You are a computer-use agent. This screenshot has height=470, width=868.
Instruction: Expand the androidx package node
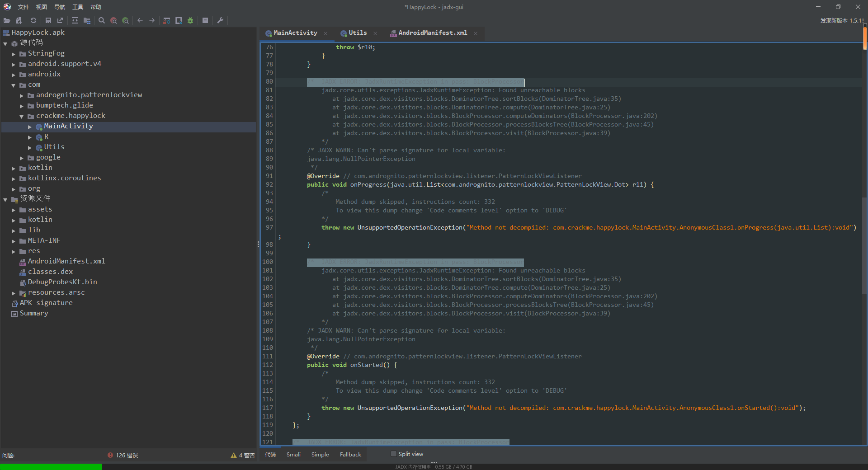[14, 75]
